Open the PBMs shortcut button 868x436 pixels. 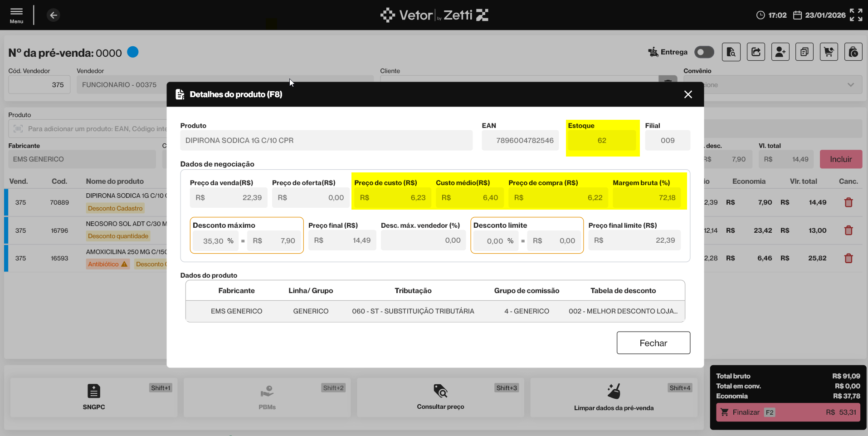pos(267,397)
